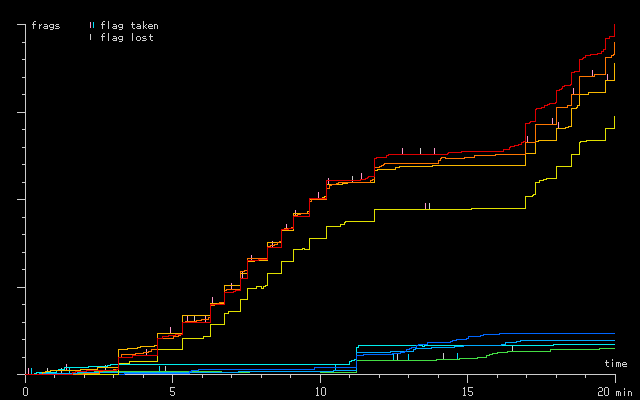Click the 'flag lost' legend marker icon
This screenshot has height=400, width=640.
[x=91, y=37]
